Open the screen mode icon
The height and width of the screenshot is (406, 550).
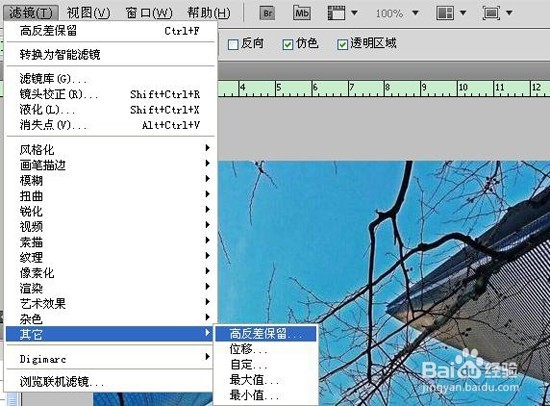pos(491,13)
